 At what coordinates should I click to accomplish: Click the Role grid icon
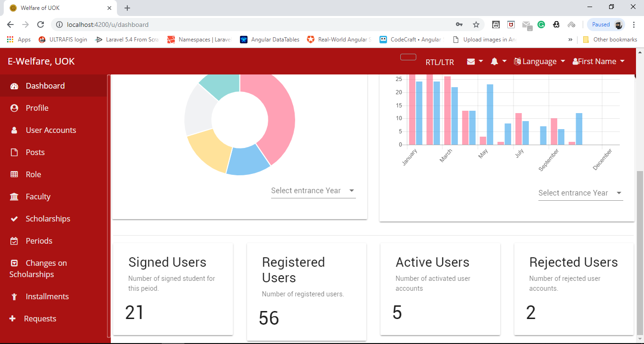[14, 174]
